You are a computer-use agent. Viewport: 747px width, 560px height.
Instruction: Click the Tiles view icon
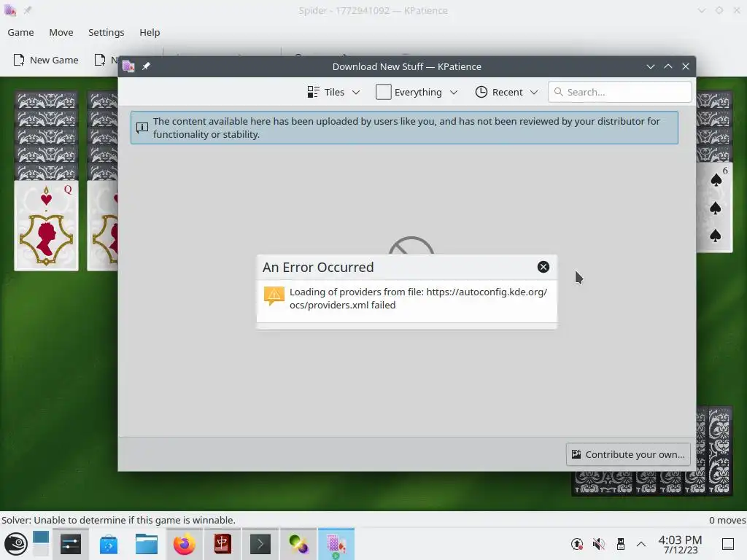pyautogui.click(x=313, y=92)
